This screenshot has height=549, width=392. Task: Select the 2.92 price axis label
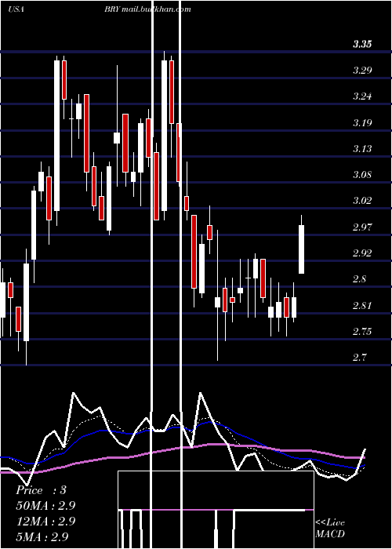(362, 253)
